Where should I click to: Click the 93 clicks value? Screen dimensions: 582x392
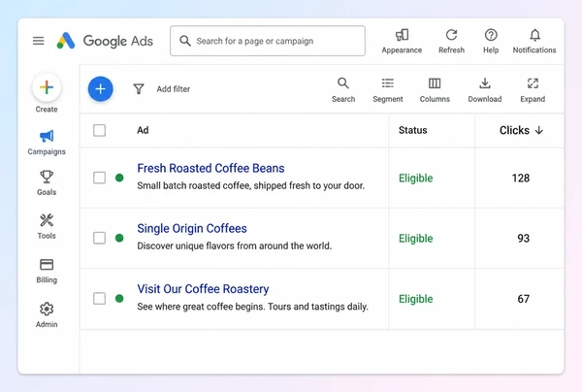(x=524, y=239)
